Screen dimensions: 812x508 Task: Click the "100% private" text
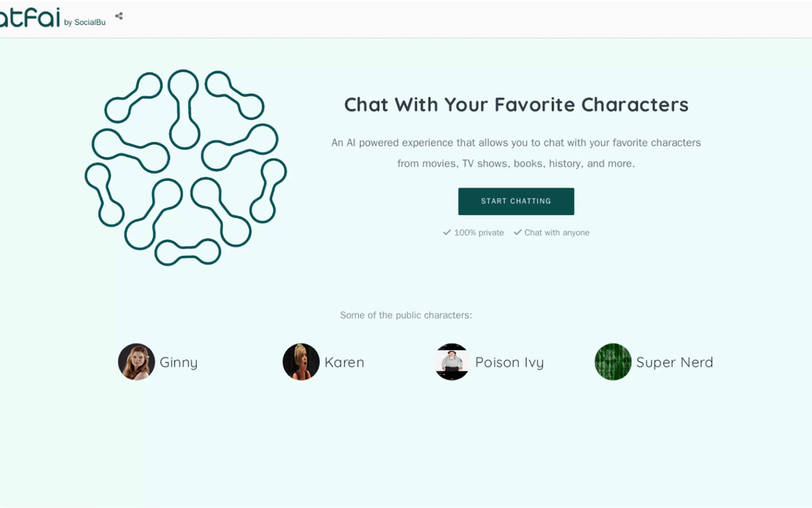point(479,233)
